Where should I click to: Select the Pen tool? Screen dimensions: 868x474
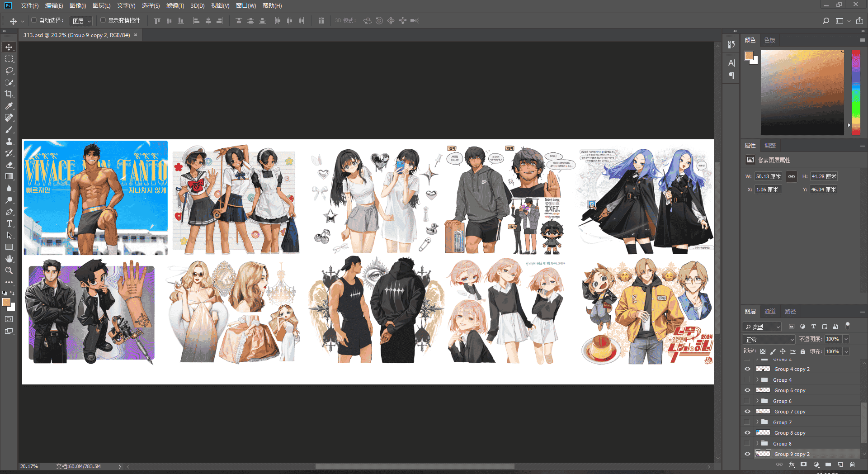(9, 212)
